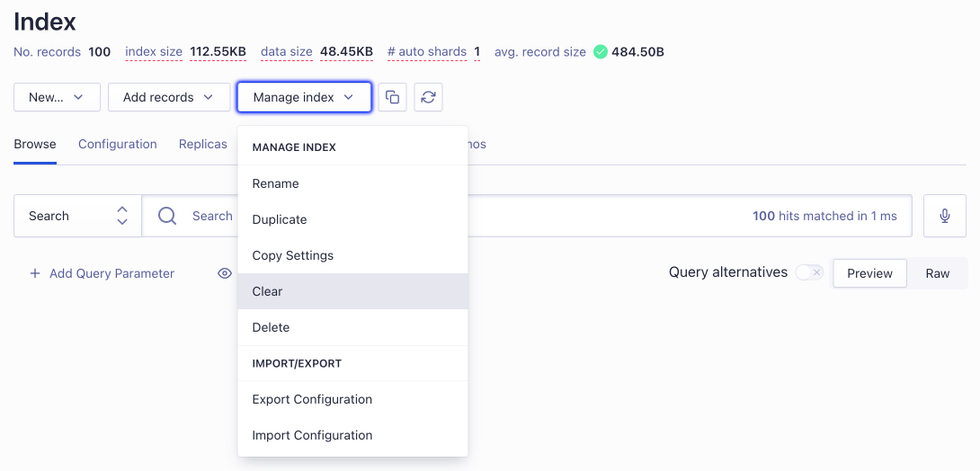Open the Configuration tab
The height and width of the screenshot is (471, 980).
[118, 145]
